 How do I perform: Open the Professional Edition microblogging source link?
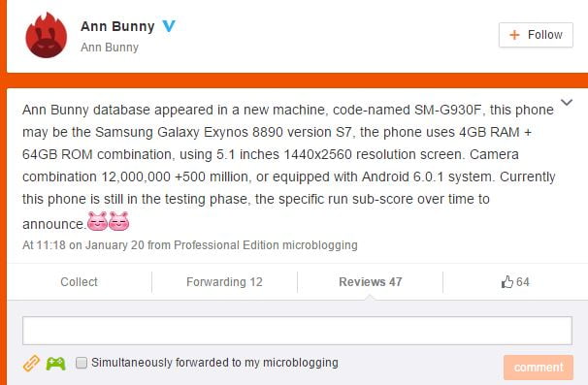266,245
